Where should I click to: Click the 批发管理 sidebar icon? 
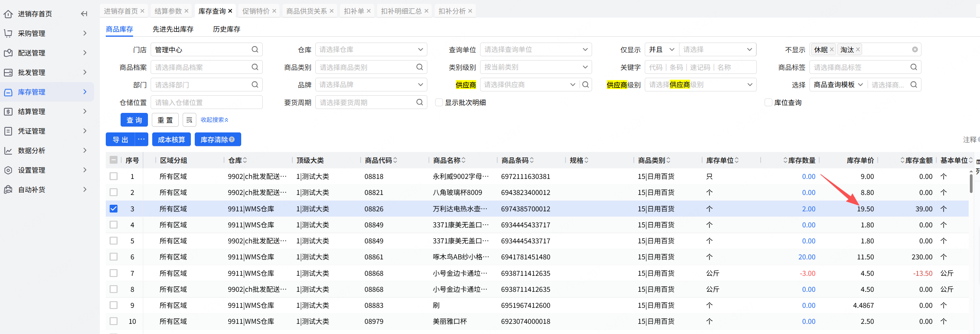pyautogui.click(x=8, y=73)
